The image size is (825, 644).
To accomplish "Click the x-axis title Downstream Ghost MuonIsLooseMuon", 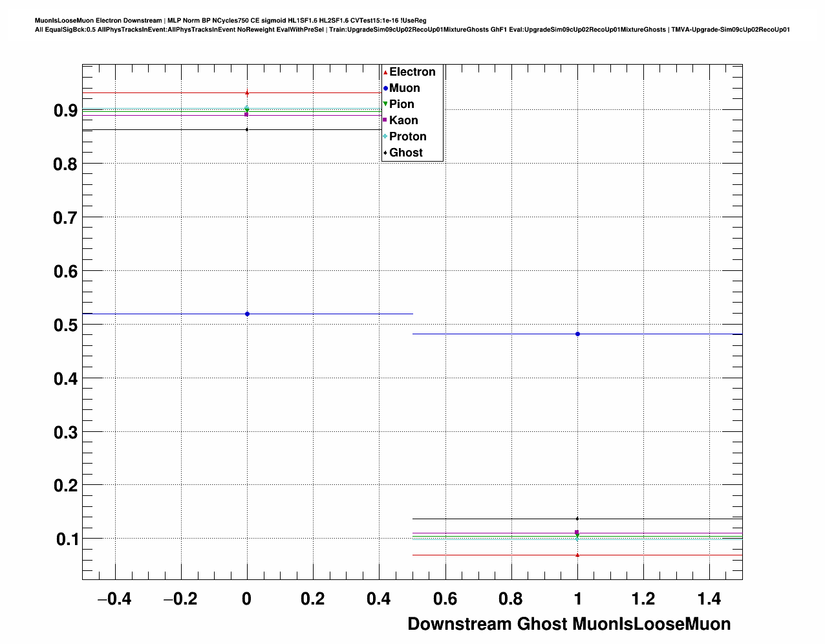I will coord(569,624).
